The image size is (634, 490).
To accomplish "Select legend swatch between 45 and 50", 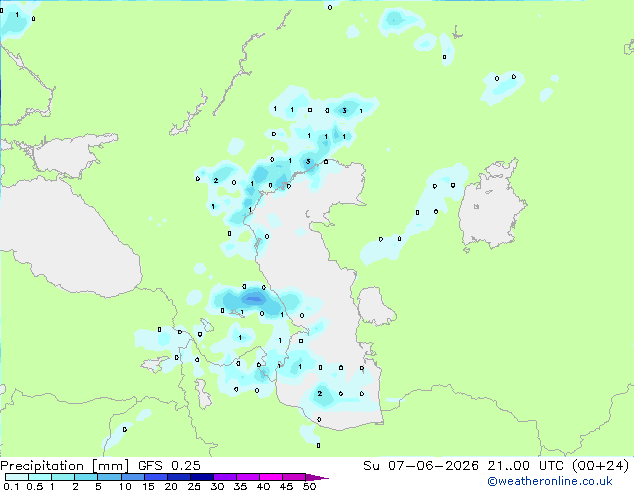I will (294, 477).
